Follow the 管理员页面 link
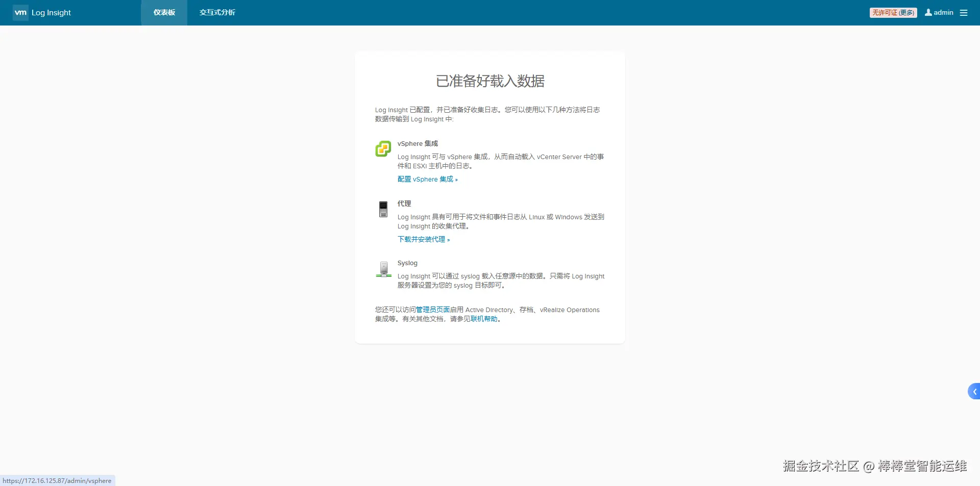The image size is (980, 486). [433, 310]
